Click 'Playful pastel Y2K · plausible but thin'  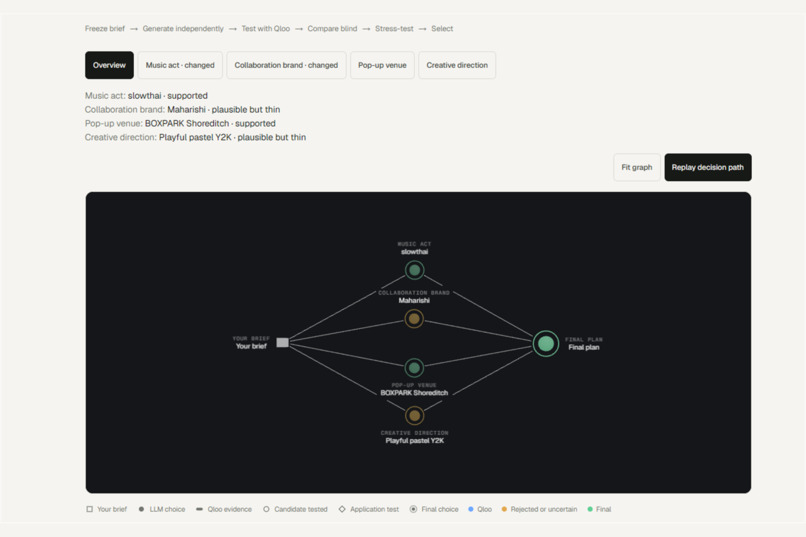click(x=232, y=137)
